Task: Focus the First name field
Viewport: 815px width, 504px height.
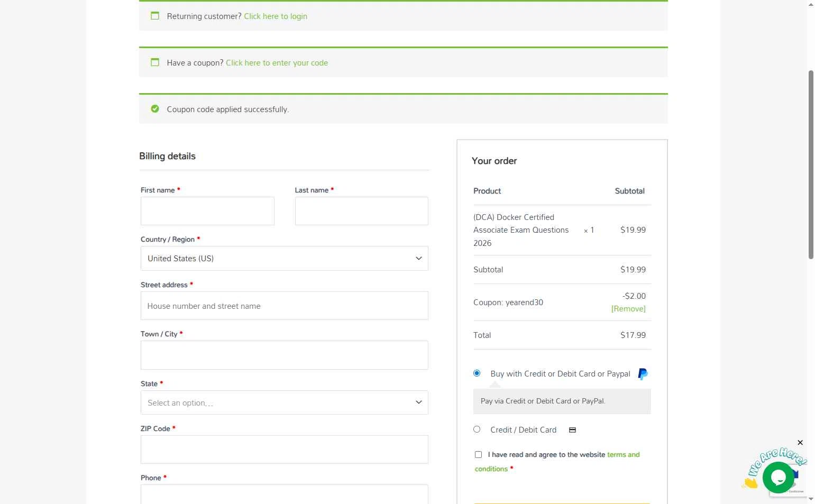Action: (x=207, y=211)
